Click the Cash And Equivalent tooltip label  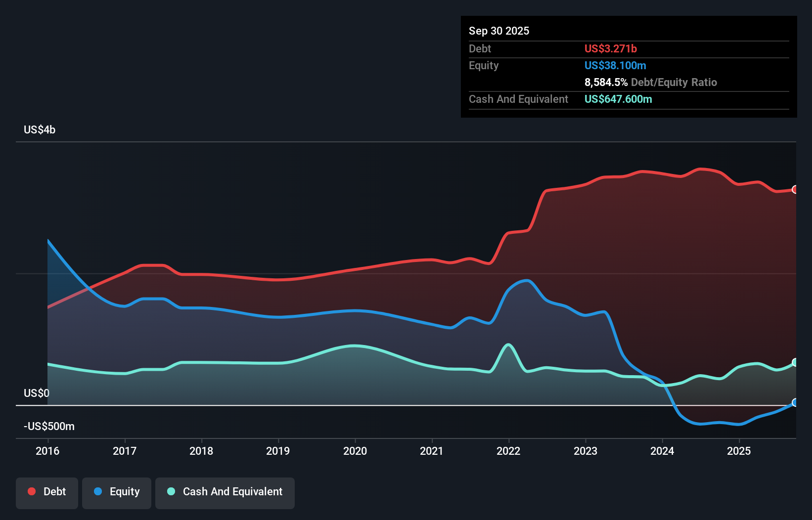pos(518,99)
